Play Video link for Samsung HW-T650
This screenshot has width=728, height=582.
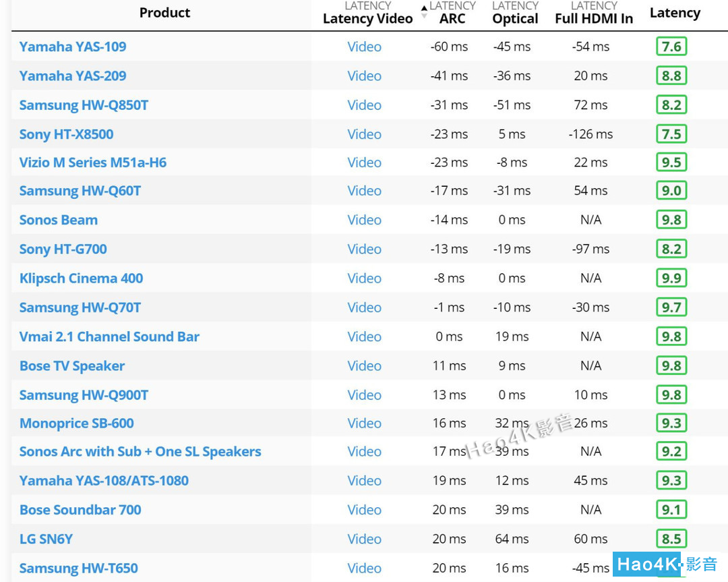[365, 569]
